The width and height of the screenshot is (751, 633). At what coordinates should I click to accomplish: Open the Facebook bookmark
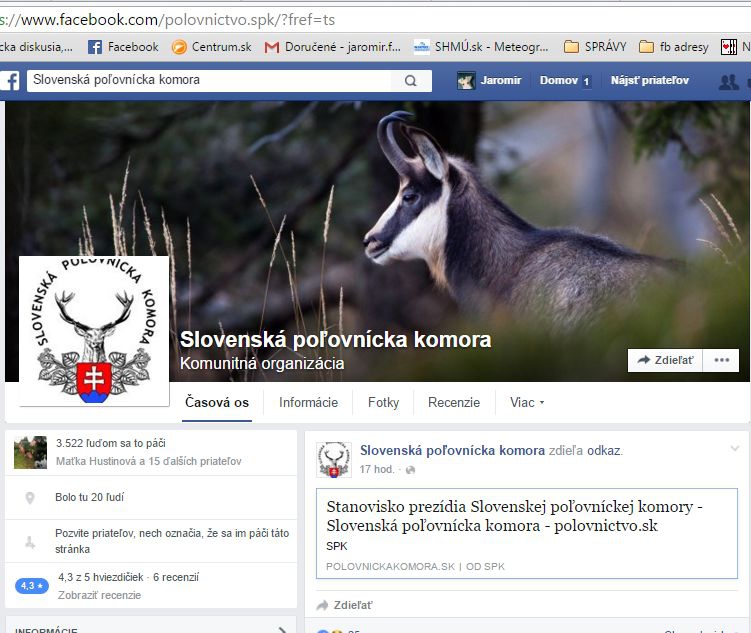coord(123,46)
